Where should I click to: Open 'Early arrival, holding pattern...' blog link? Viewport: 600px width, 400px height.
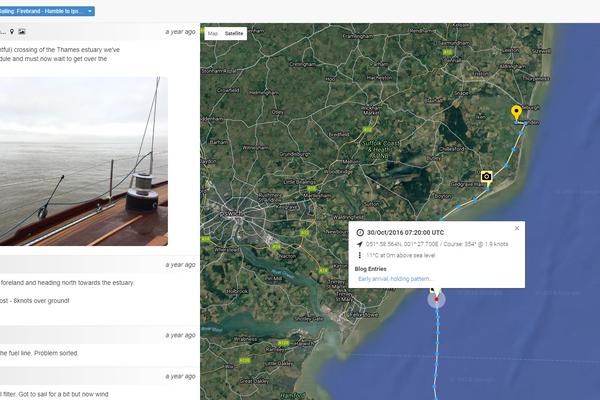[395, 278]
